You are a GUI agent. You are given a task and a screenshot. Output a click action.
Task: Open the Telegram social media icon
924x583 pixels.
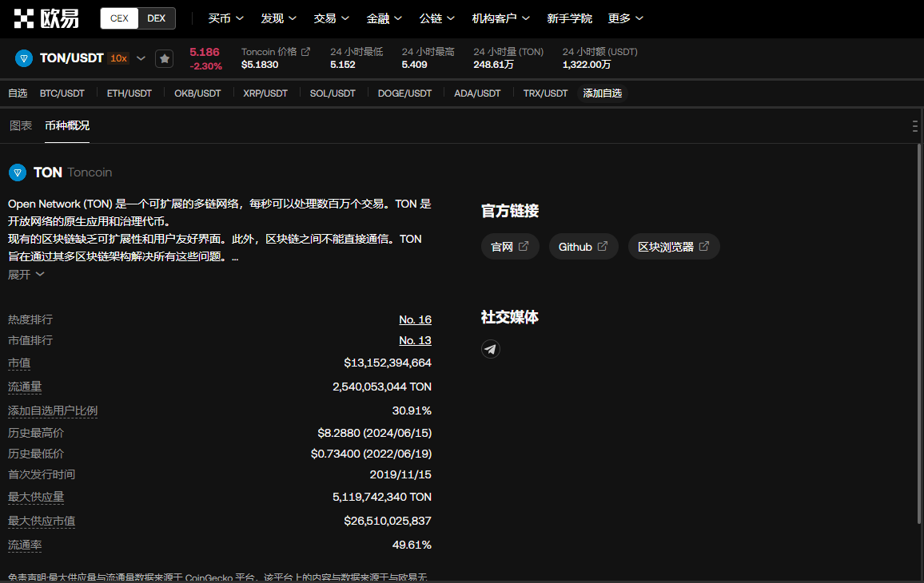point(491,349)
